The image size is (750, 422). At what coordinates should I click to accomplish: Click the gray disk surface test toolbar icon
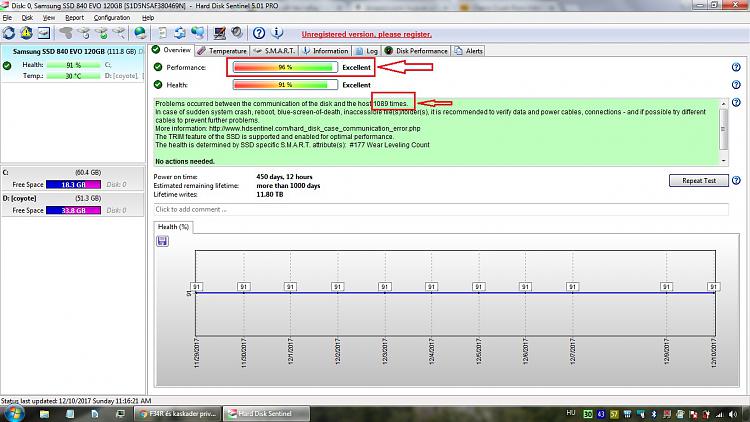(66, 33)
